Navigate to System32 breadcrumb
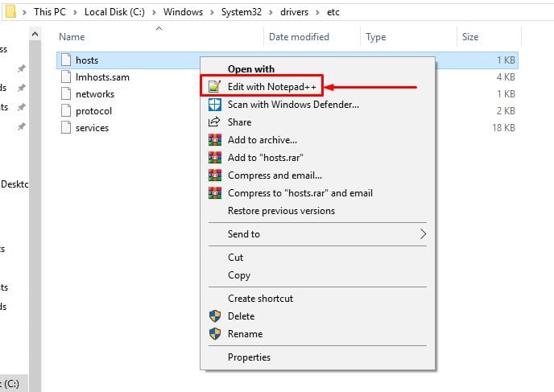This screenshot has width=554, height=392. (x=242, y=12)
